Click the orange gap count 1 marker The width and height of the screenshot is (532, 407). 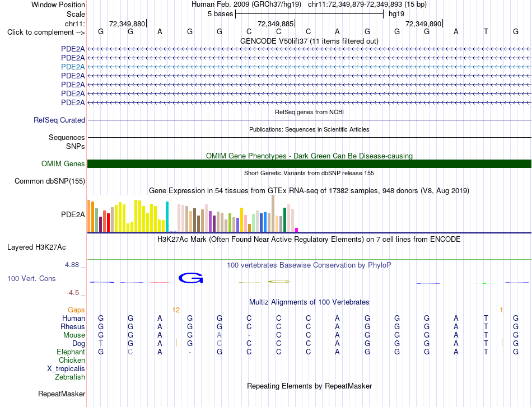(501, 310)
